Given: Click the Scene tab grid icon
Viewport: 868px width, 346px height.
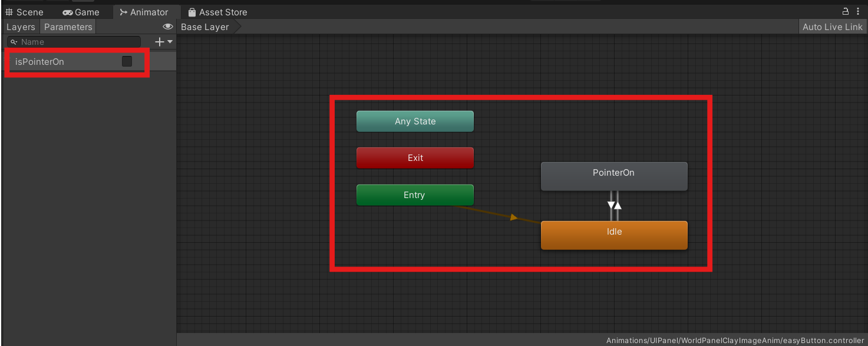Looking at the screenshot, I should pos(9,12).
